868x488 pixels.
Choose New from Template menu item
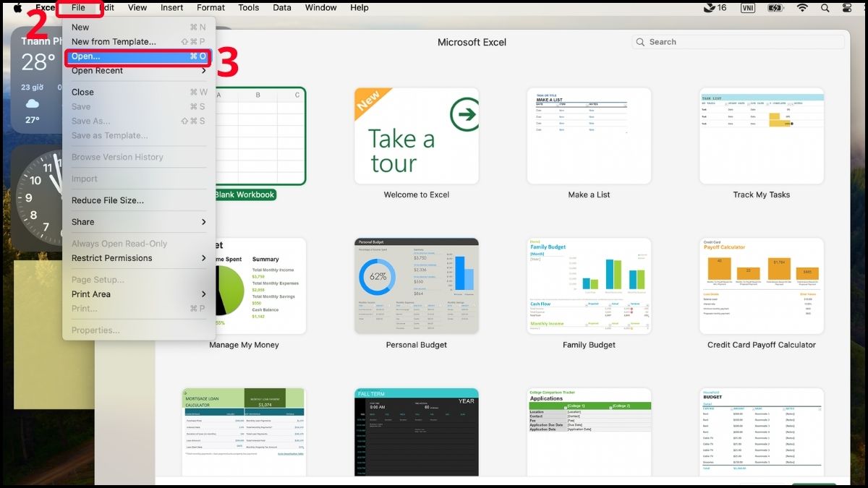coord(139,42)
